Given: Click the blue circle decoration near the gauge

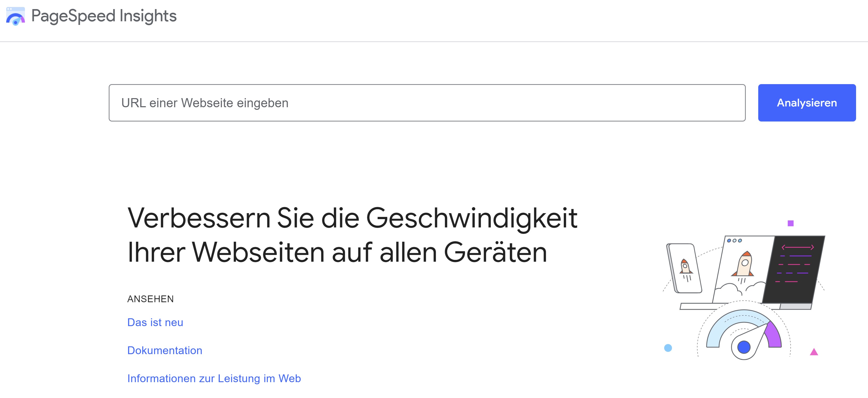Looking at the screenshot, I should 668,348.
